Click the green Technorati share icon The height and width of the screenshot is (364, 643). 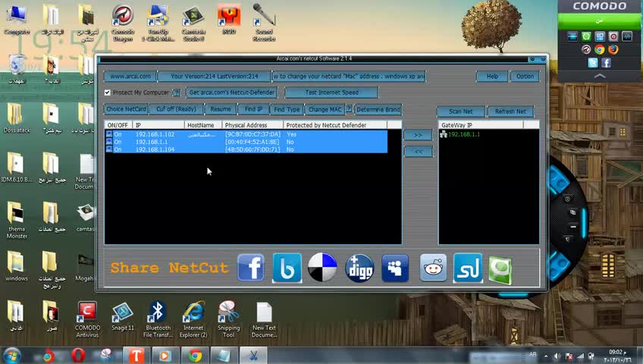500,270
